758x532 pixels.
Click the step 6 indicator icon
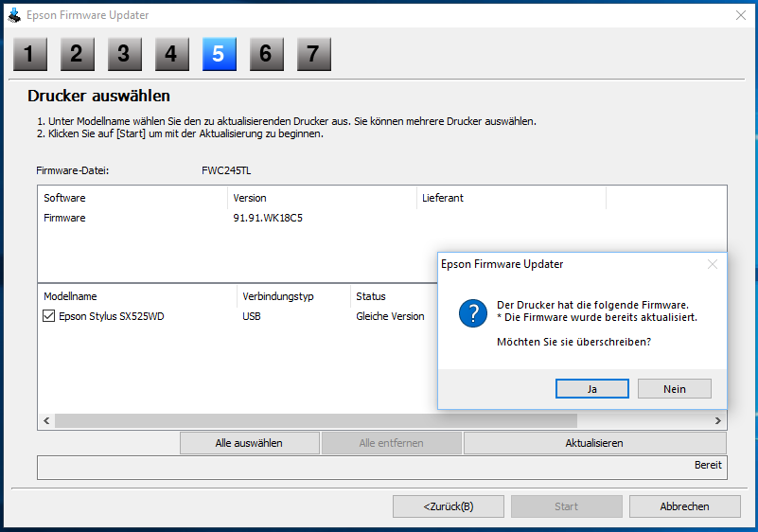coord(267,54)
